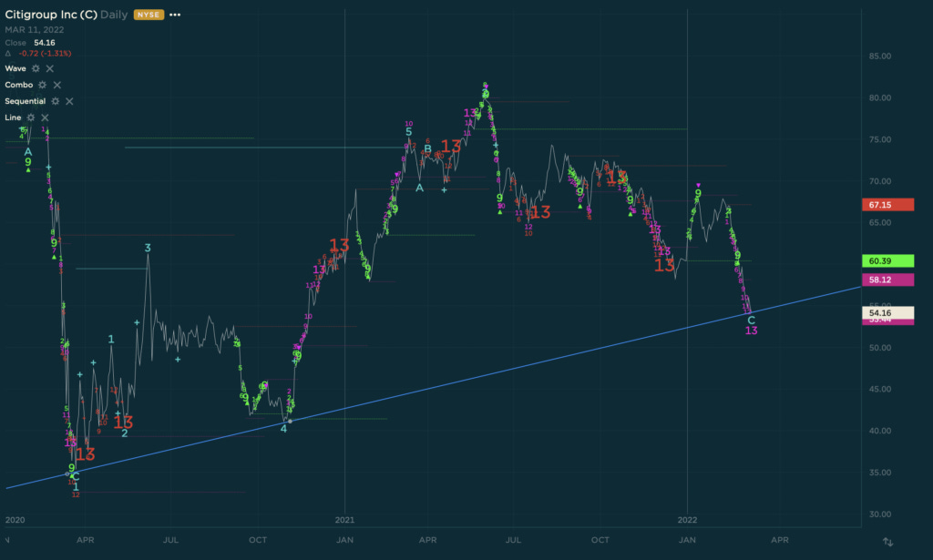Click the 30.00 price axis label
933x560 pixels.
880,514
